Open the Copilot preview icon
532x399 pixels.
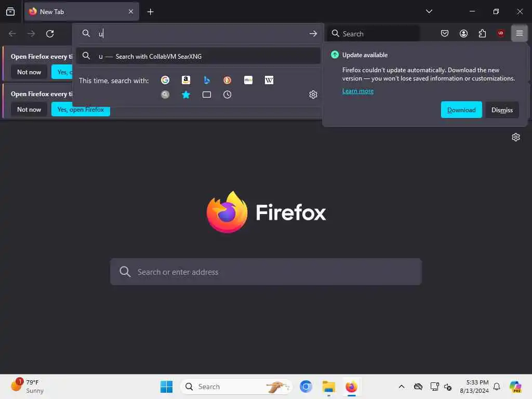click(515, 387)
